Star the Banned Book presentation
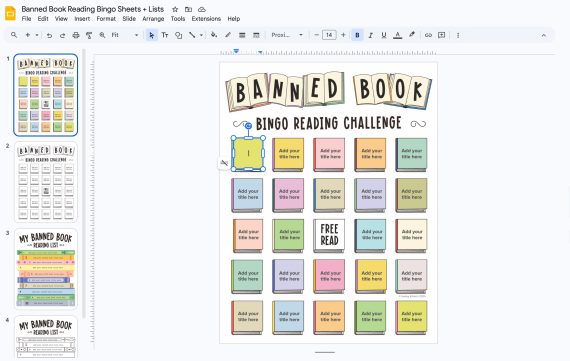 point(175,9)
